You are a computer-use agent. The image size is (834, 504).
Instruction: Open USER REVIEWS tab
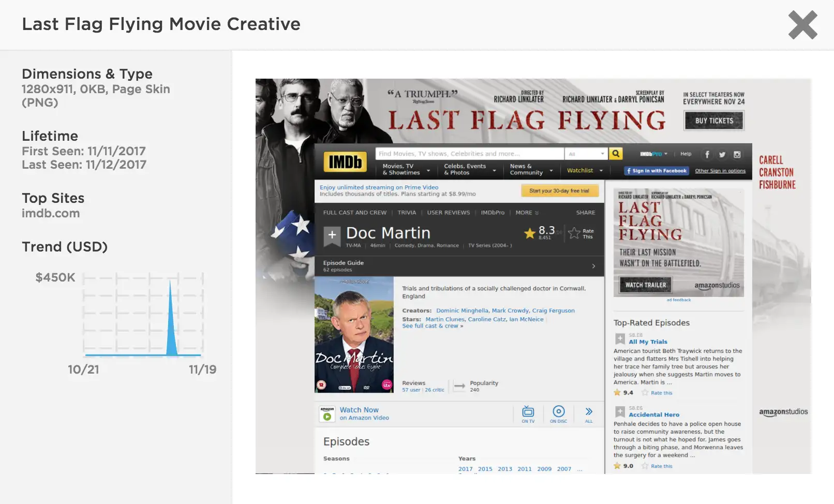[x=449, y=213]
